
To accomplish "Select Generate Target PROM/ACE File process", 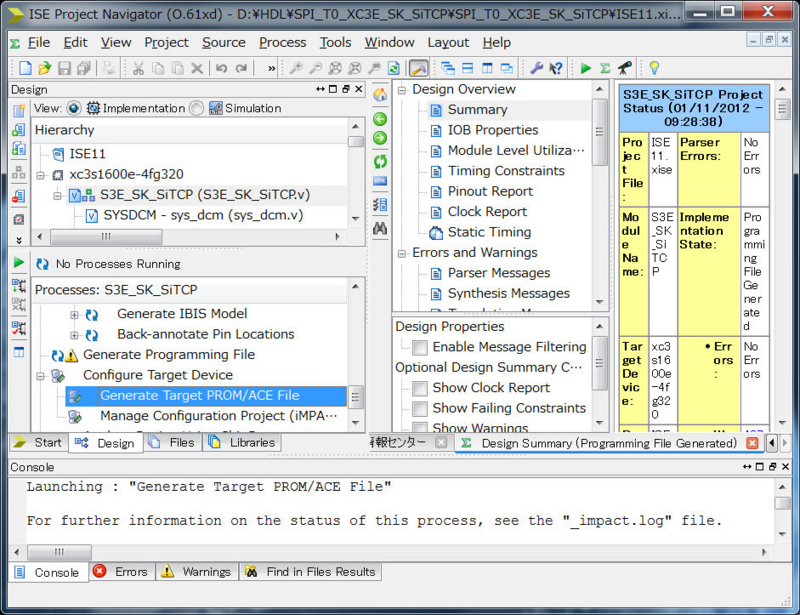I will pos(199,396).
